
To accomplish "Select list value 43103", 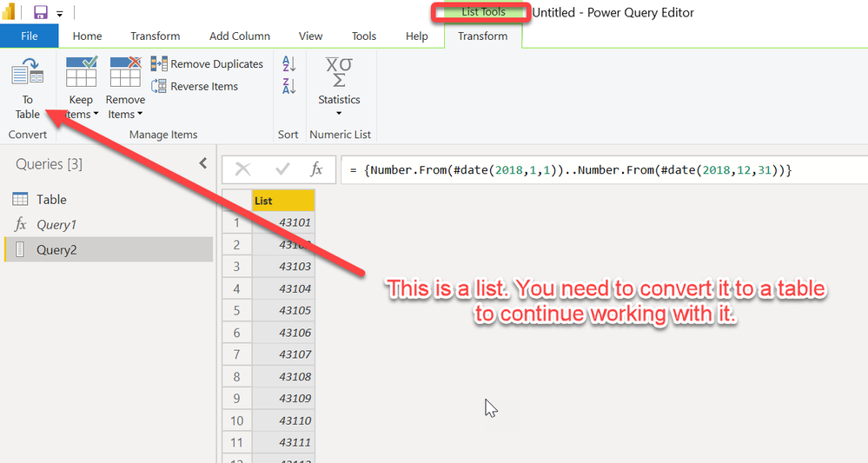I will coord(283,266).
